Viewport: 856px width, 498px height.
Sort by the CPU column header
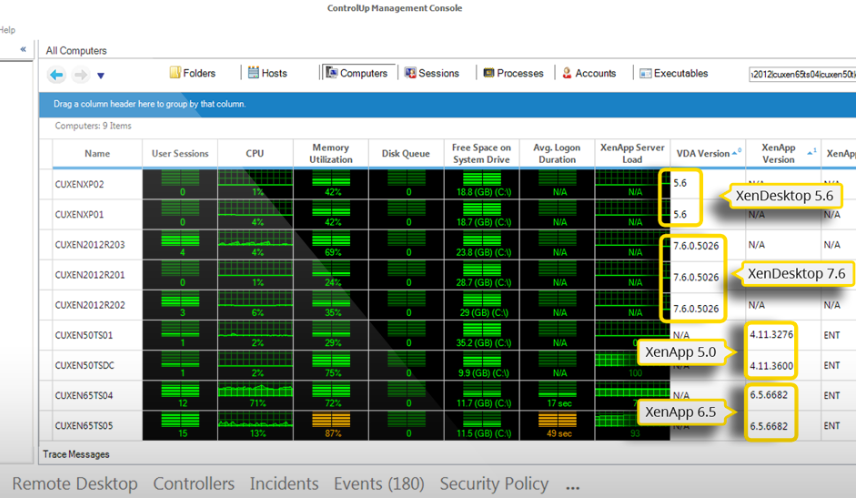(255, 153)
